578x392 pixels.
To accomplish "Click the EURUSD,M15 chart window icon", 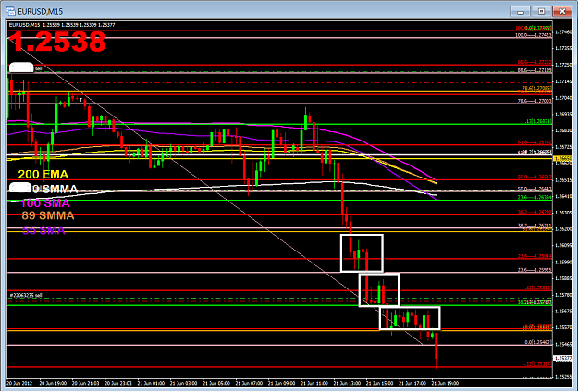I will pos(10,11).
